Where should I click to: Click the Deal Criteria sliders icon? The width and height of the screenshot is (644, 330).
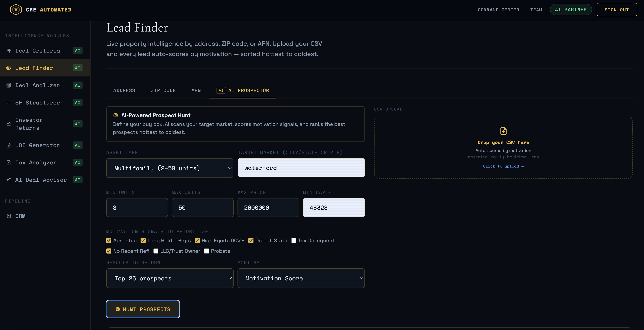[x=9, y=51]
